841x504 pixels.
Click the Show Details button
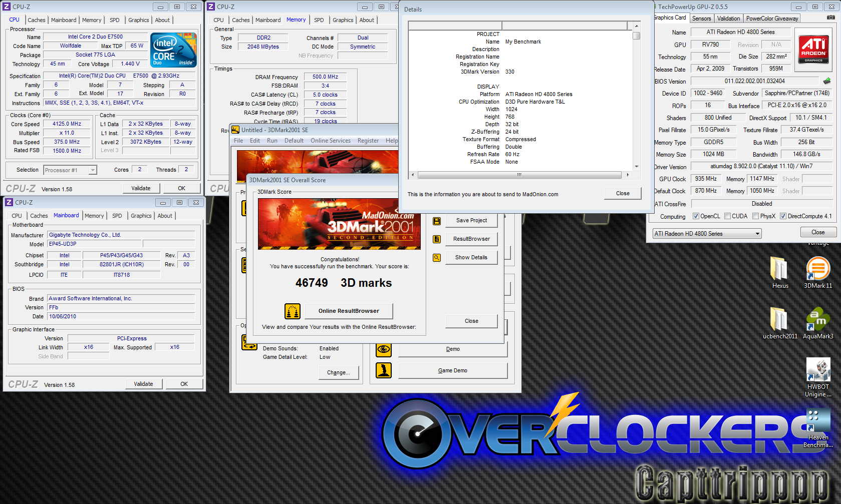pos(471,258)
